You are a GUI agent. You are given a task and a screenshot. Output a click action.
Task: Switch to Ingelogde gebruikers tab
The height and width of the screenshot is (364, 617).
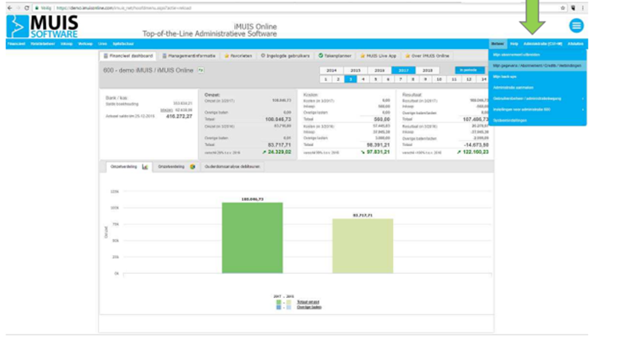click(285, 56)
